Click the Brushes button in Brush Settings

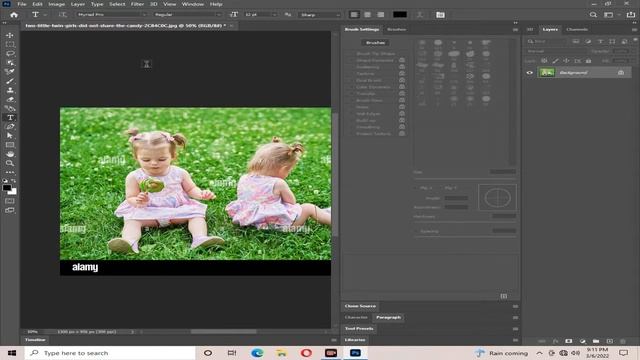[x=375, y=42]
